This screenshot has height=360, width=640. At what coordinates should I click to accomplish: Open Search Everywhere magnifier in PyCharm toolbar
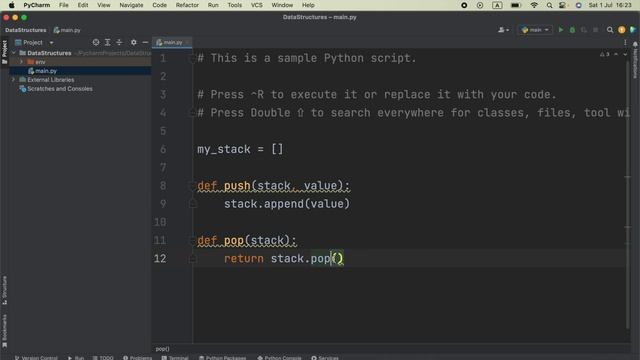pyautogui.click(x=610, y=30)
